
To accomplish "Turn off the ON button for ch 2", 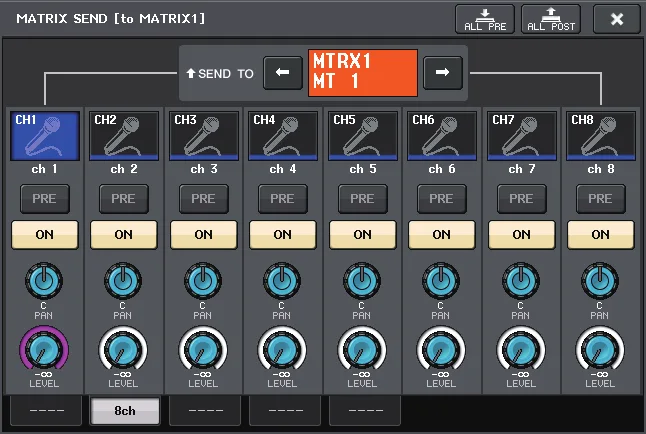I will click(124, 235).
